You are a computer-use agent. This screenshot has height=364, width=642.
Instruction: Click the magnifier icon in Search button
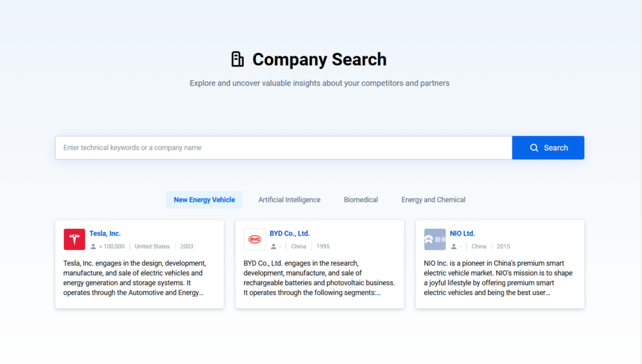click(x=534, y=148)
